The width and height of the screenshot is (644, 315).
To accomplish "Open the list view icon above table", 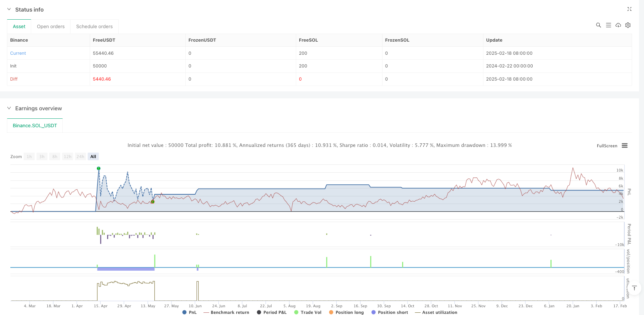I will [608, 25].
